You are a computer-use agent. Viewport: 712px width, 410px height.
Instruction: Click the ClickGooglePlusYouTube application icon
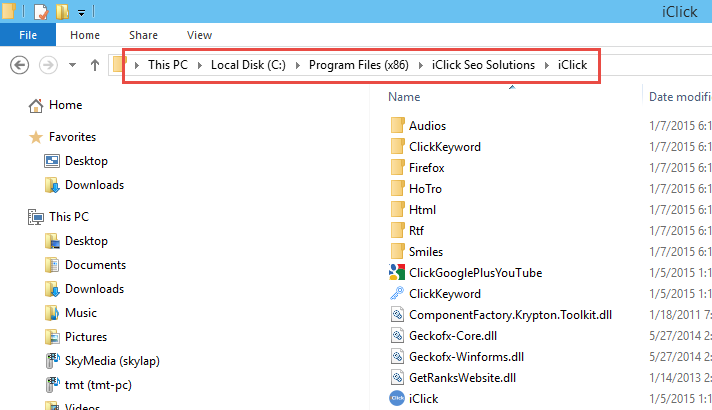tap(397, 272)
